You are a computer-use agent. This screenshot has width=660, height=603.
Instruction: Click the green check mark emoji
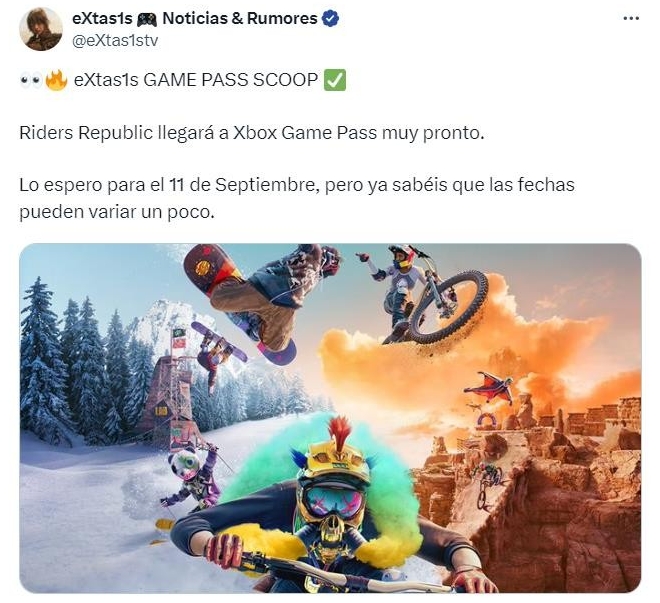[x=335, y=80]
